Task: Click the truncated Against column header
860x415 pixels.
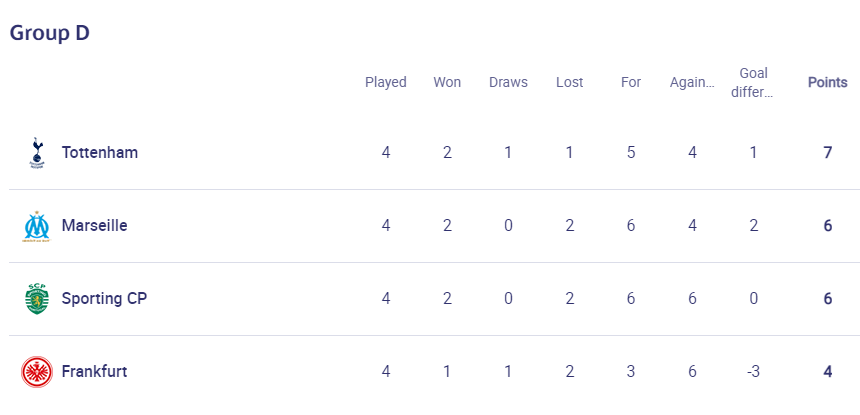Action: click(692, 82)
